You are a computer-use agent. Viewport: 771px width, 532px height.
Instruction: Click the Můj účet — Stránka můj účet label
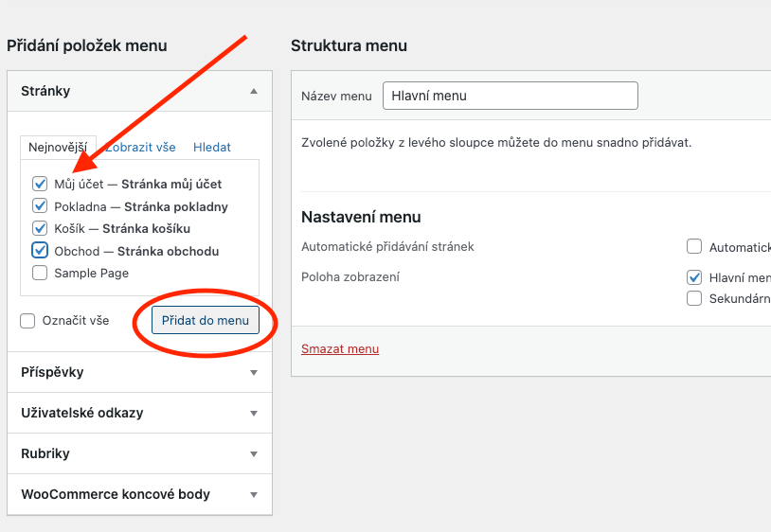point(138,185)
